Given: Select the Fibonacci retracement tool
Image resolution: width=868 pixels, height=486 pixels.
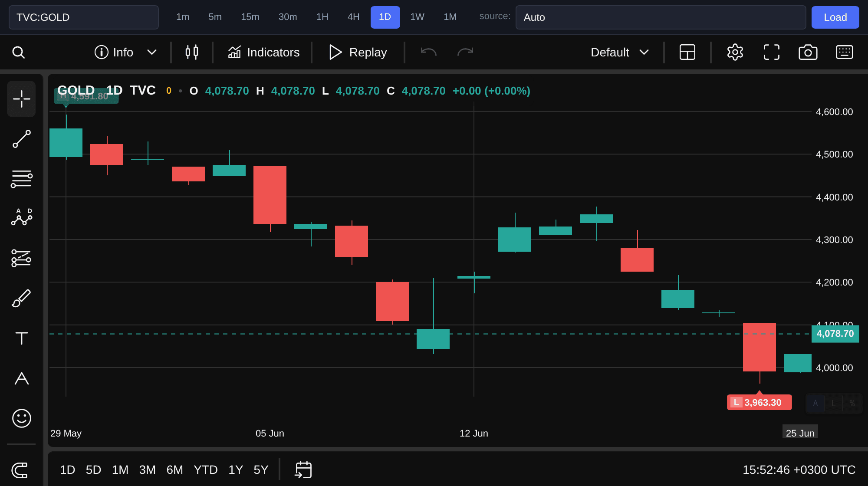Looking at the screenshot, I should (x=21, y=179).
